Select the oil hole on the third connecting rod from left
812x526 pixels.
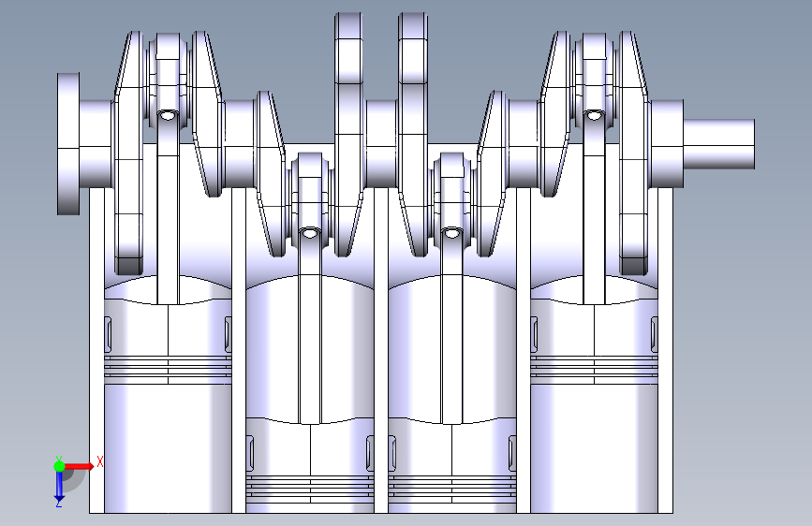[451, 232]
